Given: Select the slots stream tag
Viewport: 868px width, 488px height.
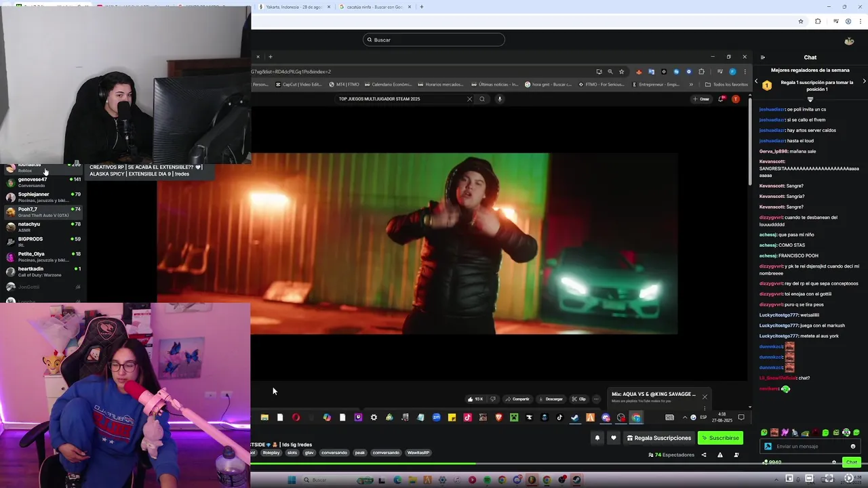Looking at the screenshot, I should coord(292,453).
